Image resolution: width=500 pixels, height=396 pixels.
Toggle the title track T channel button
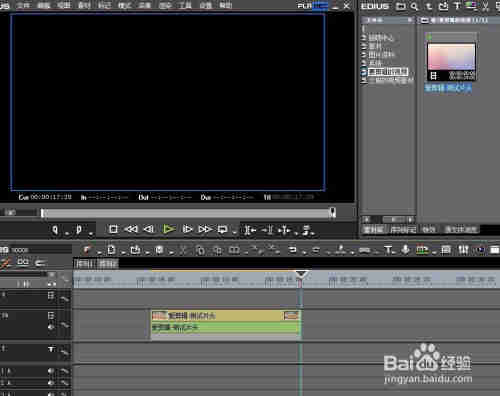tap(51, 349)
